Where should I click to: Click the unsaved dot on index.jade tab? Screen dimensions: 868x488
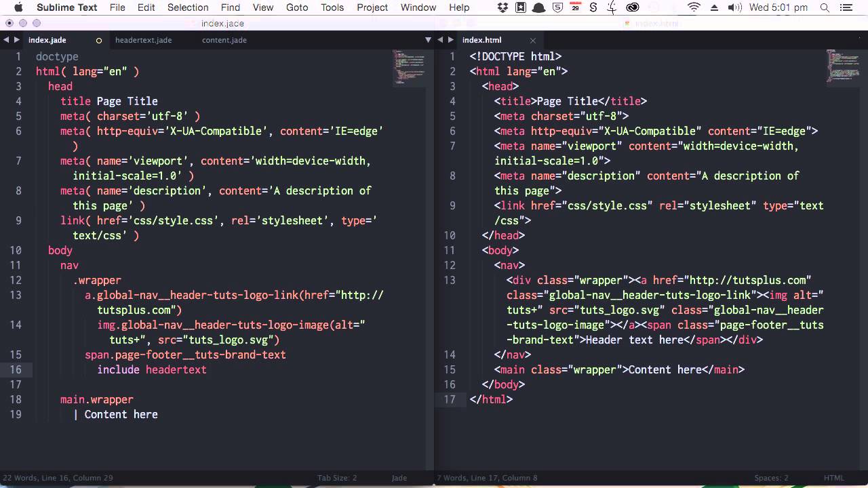(98, 40)
